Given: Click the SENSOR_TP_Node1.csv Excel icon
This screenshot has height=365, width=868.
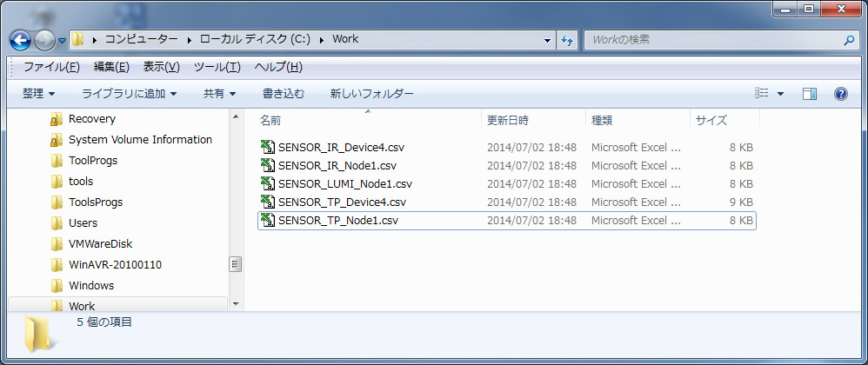Looking at the screenshot, I should [268, 220].
